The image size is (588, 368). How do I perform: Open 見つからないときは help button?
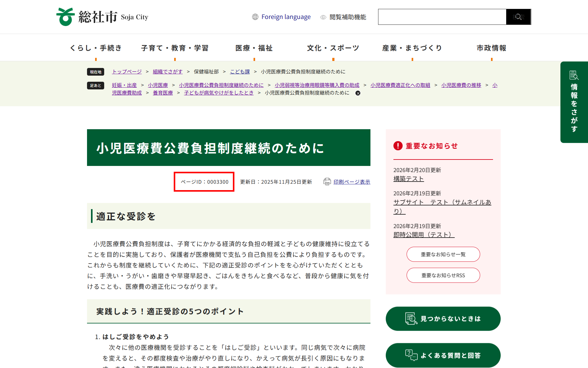pyautogui.click(x=443, y=319)
